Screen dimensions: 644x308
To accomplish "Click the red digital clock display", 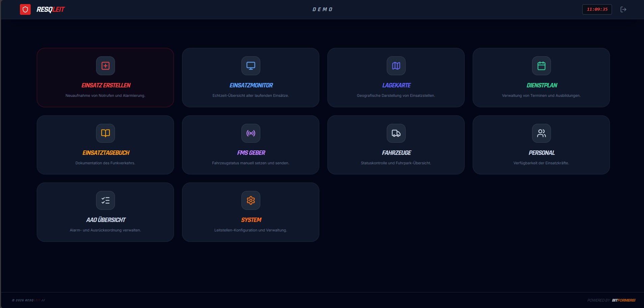I will pyautogui.click(x=597, y=9).
